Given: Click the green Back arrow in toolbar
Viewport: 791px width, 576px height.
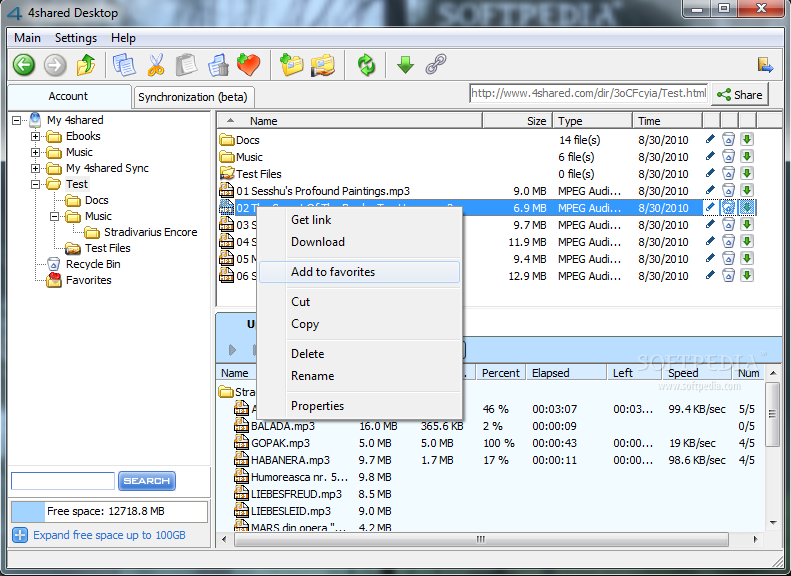Looking at the screenshot, I should (24, 66).
